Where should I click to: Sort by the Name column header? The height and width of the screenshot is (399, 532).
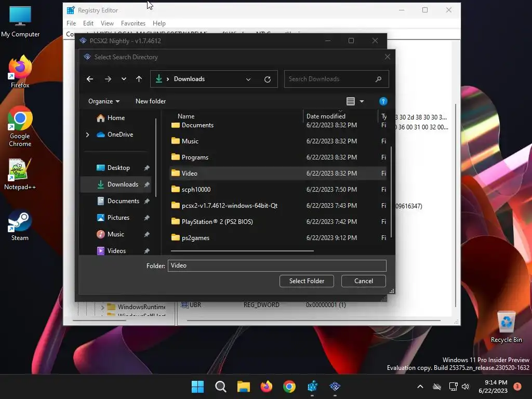[186, 116]
